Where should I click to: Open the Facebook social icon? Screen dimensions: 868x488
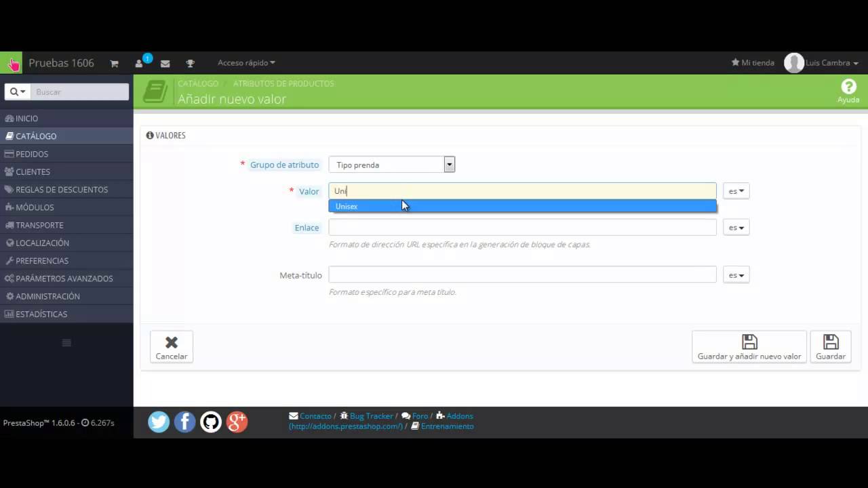pyautogui.click(x=184, y=422)
